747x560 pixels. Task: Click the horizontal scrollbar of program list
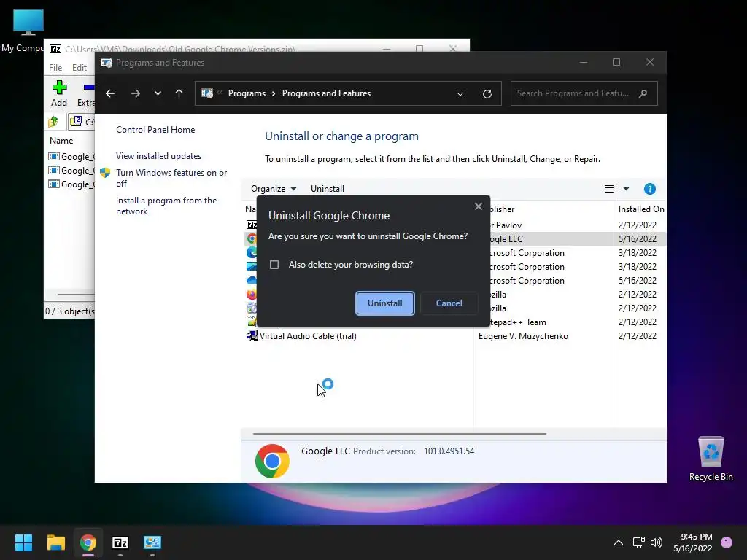click(x=399, y=434)
